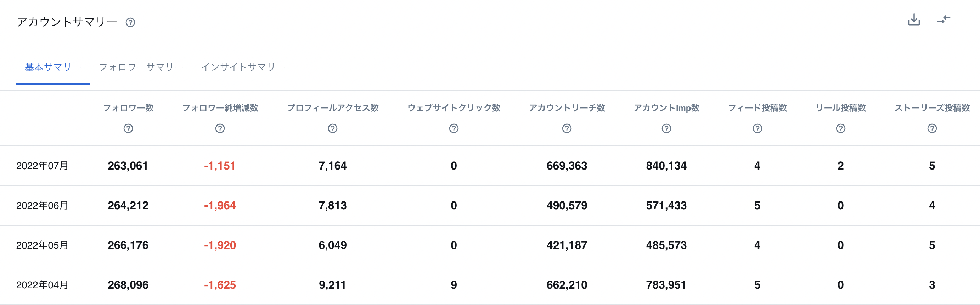The width and height of the screenshot is (980, 305).
Task: Click help icon under ストーリーズ投稿数
Action: click(932, 128)
